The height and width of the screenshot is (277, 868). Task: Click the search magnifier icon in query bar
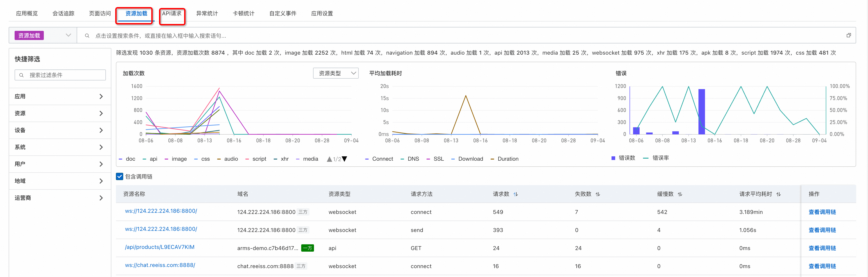(x=87, y=36)
